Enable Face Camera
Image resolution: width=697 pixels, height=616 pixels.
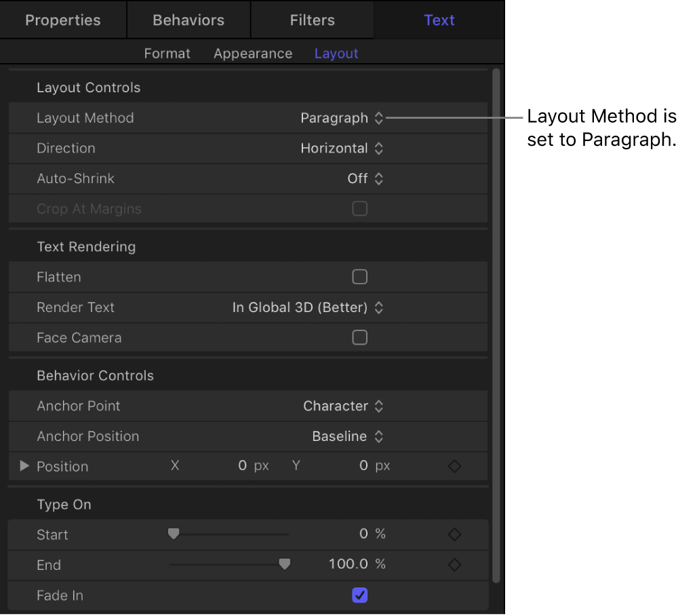tap(359, 337)
